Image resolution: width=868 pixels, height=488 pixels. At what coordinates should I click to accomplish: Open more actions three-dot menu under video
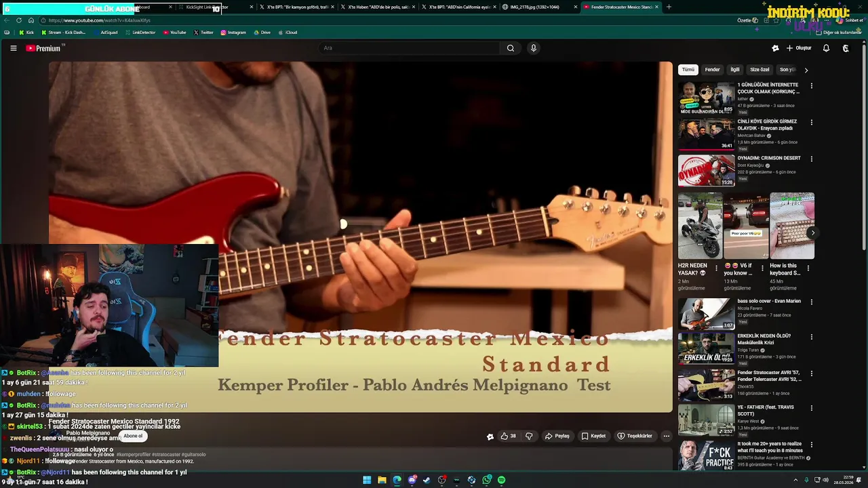667,436
